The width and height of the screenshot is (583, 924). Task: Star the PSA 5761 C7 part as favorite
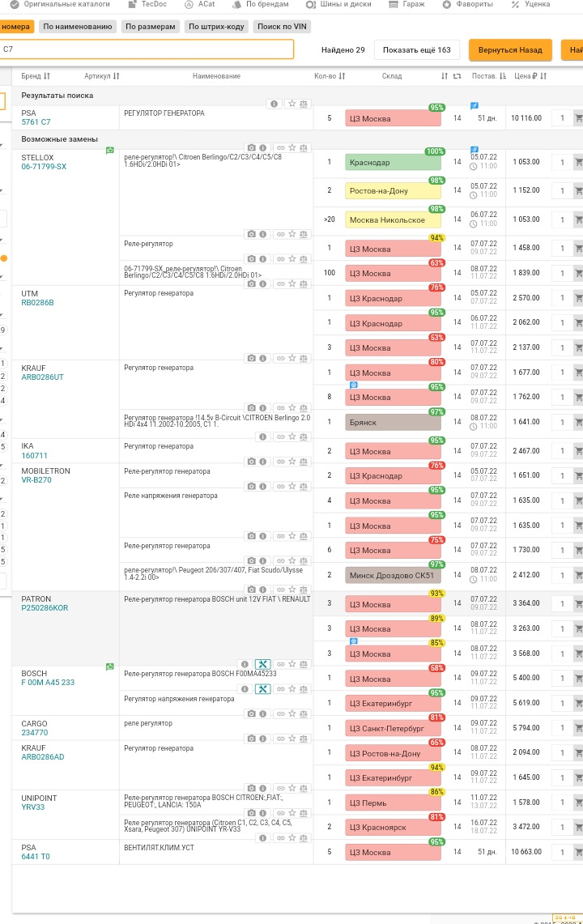click(x=291, y=104)
